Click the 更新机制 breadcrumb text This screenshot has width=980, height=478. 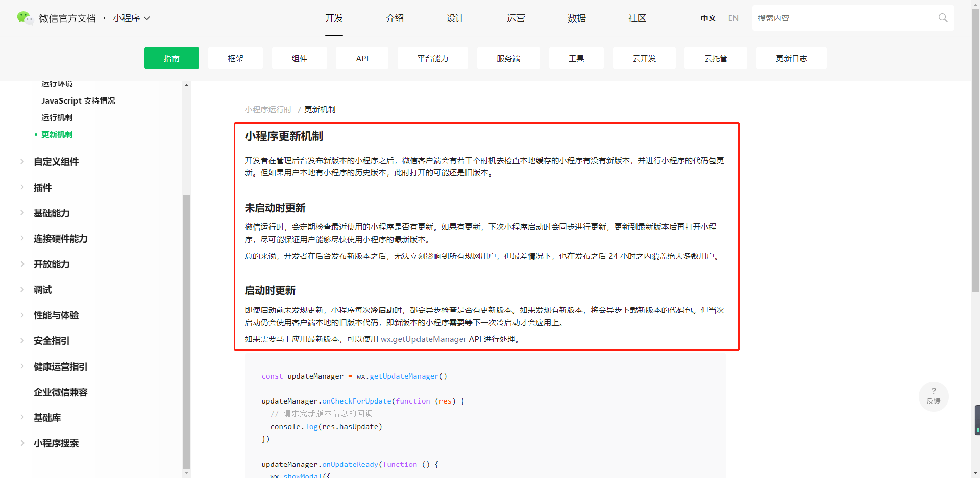click(320, 110)
